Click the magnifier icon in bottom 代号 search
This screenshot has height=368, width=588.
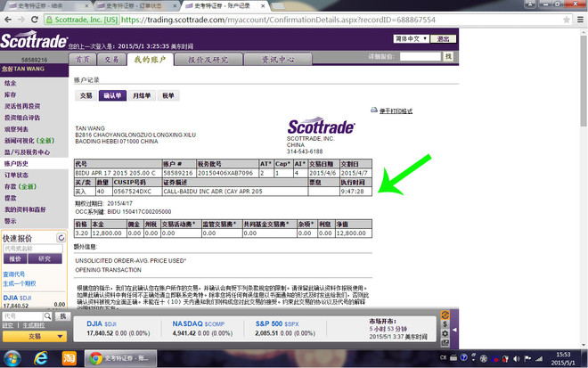pos(47,315)
